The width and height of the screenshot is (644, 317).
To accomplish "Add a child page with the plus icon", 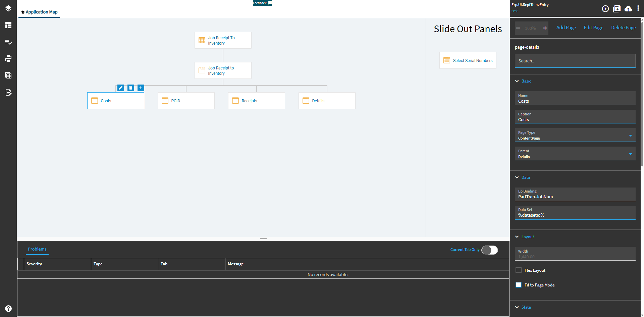I will coord(141,88).
